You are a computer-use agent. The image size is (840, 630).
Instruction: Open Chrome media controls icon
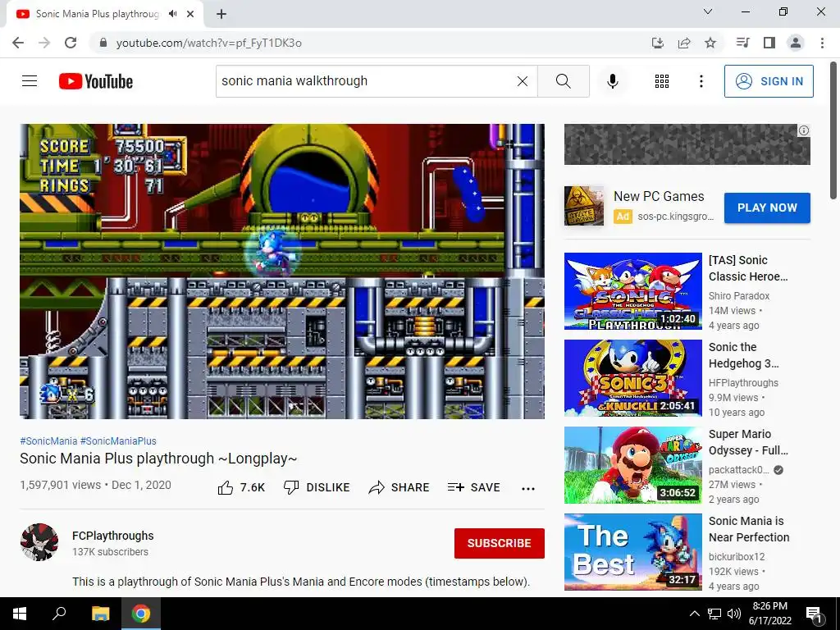click(x=742, y=43)
